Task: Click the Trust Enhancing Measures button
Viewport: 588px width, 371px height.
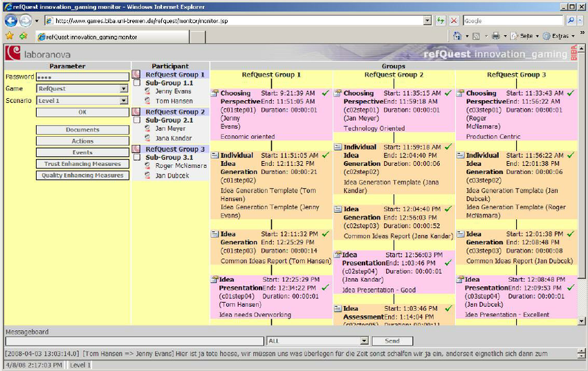Action: click(x=82, y=164)
